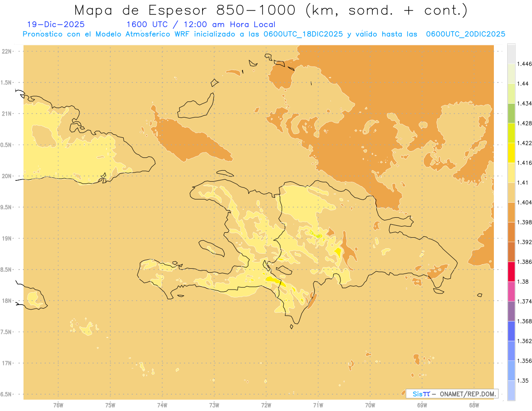532x411 pixels.
Task: Click the '71W' longitude axis label
Action: click(x=318, y=405)
